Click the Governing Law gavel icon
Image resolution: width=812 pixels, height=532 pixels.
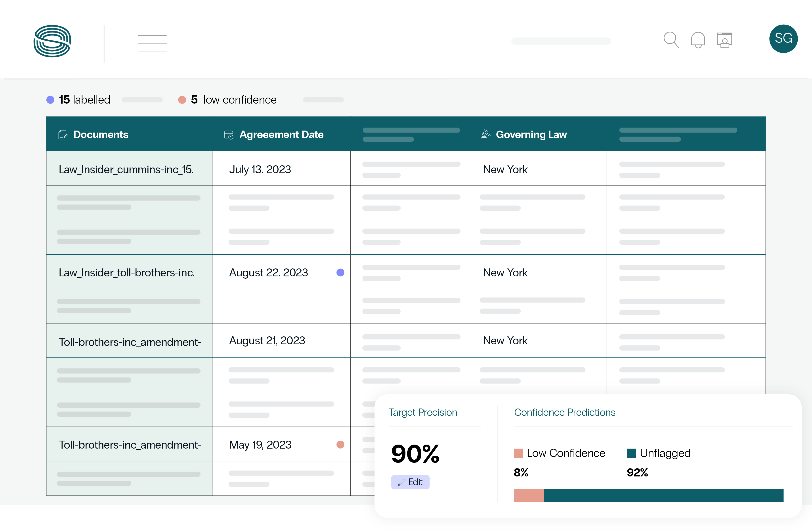(x=485, y=135)
